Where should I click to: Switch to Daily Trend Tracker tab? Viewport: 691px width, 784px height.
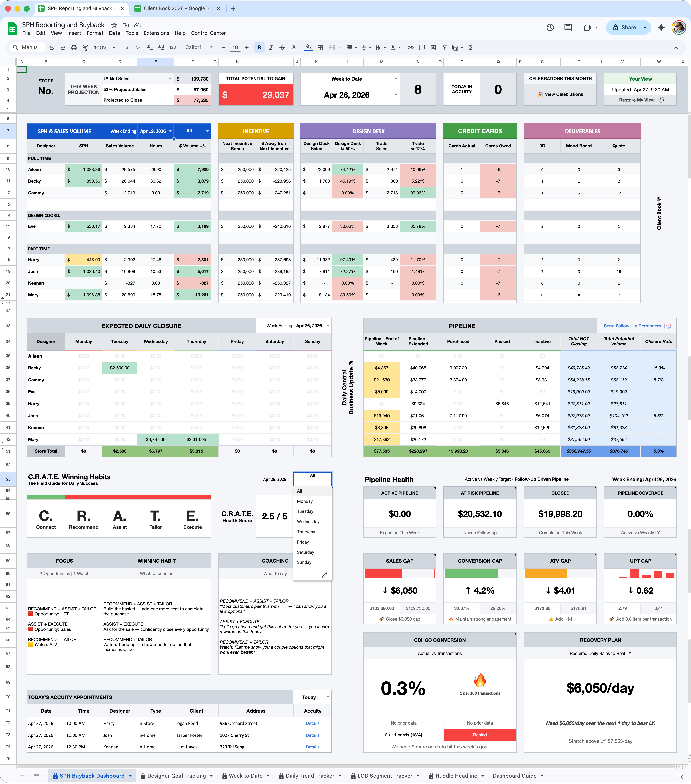(x=310, y=776)
